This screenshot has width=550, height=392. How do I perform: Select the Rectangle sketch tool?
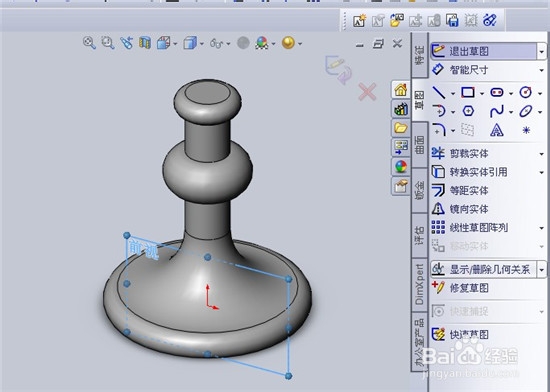click(468, 93)
